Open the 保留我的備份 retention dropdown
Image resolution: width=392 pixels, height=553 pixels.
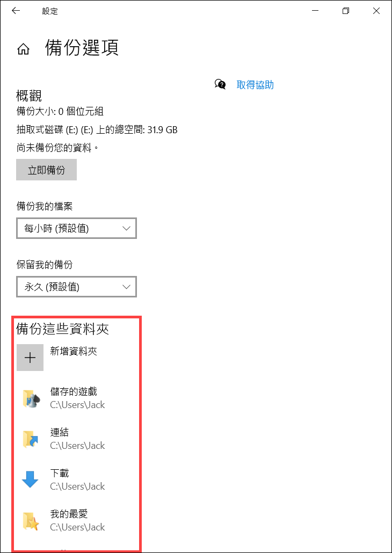(x=76, y=287)
